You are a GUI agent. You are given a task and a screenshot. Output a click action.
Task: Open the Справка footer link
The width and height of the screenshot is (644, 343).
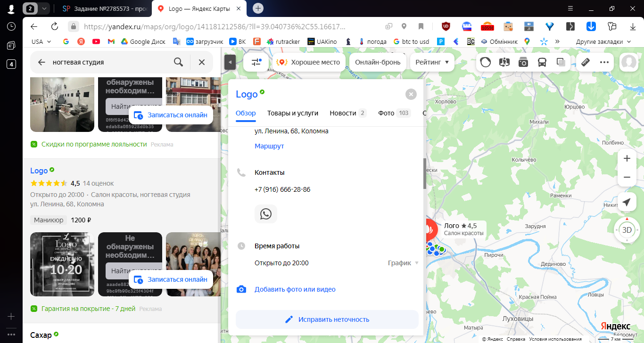(516, 339)
